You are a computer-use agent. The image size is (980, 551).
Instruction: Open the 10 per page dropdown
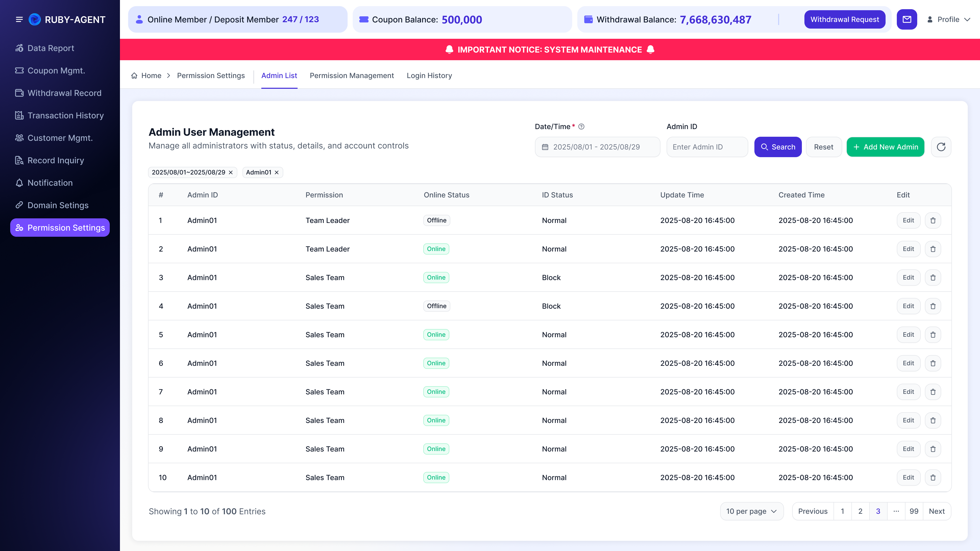(x=752, y=511)
